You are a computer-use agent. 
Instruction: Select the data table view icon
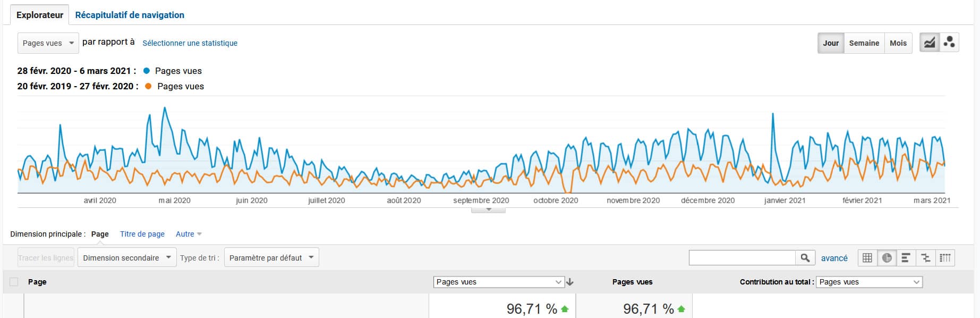(867, 258)
